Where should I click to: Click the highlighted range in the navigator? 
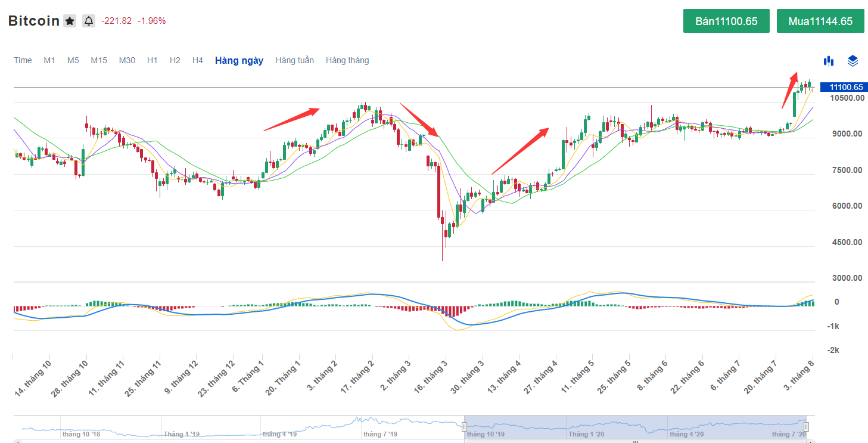coord(635,427)
